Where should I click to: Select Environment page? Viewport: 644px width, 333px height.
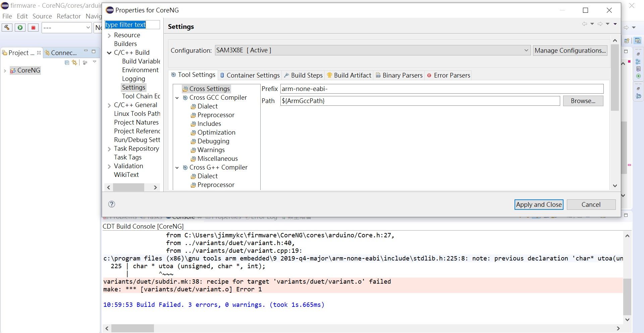[140, 70]
